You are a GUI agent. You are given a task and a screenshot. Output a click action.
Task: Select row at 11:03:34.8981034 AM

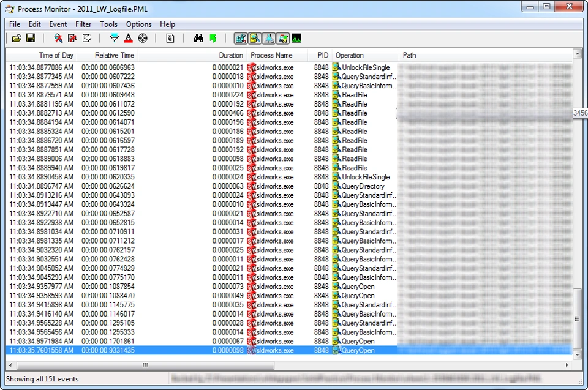(288, 232)
